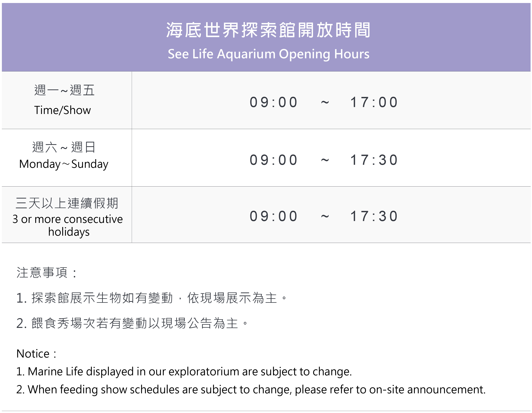The image size is (532, 413).
Task: Click the 'Marine Life displayed' notice line
Action: [x=184, y=372]
